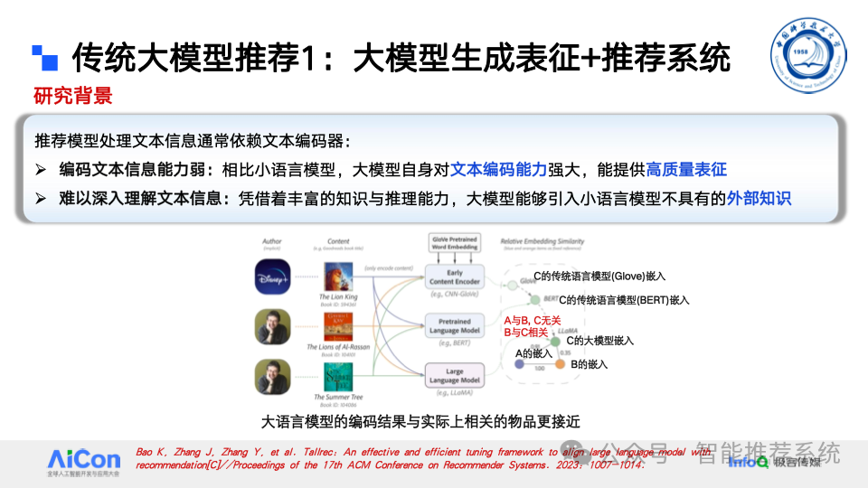Click the GloVe Pretrained Word Embedding box
868x488 pixels.
pos(455,243)
